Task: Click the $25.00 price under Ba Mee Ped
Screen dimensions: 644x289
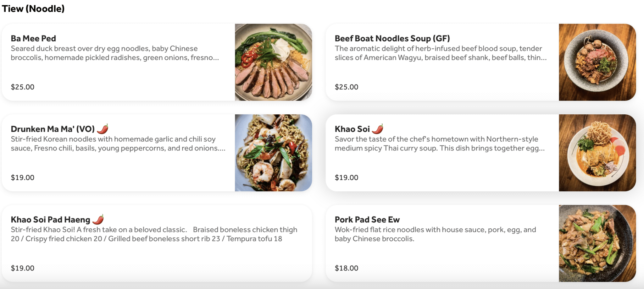Action: (22, 87)
